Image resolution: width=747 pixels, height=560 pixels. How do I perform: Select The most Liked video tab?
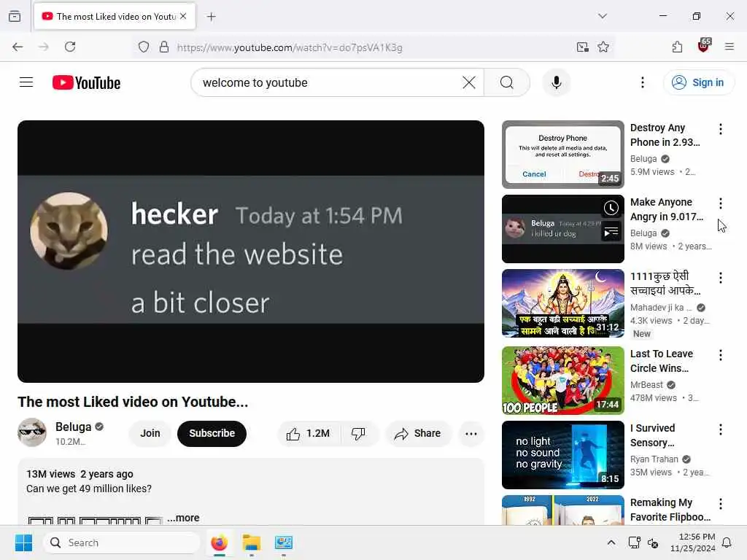[x=115, y=16]
